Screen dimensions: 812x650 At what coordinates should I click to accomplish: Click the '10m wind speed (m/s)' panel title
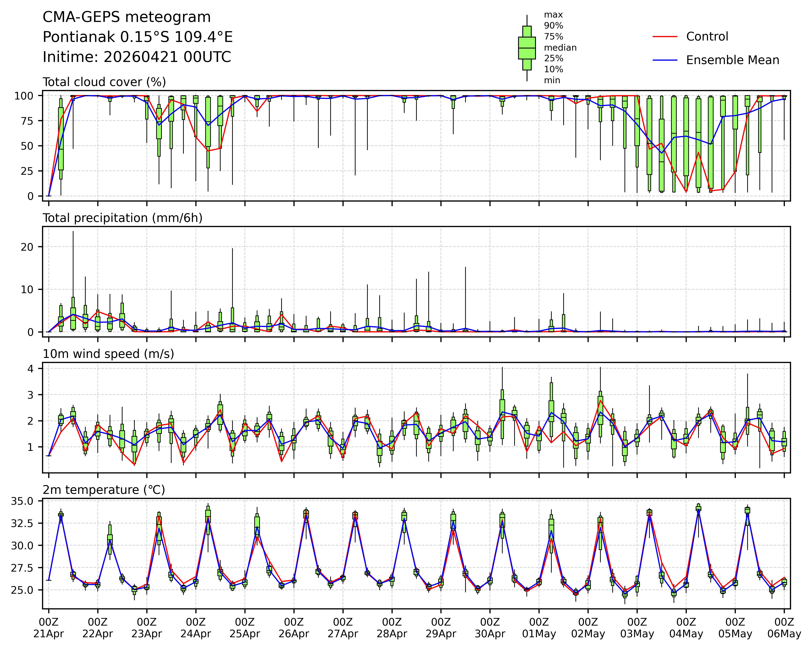tap(109, 354)
